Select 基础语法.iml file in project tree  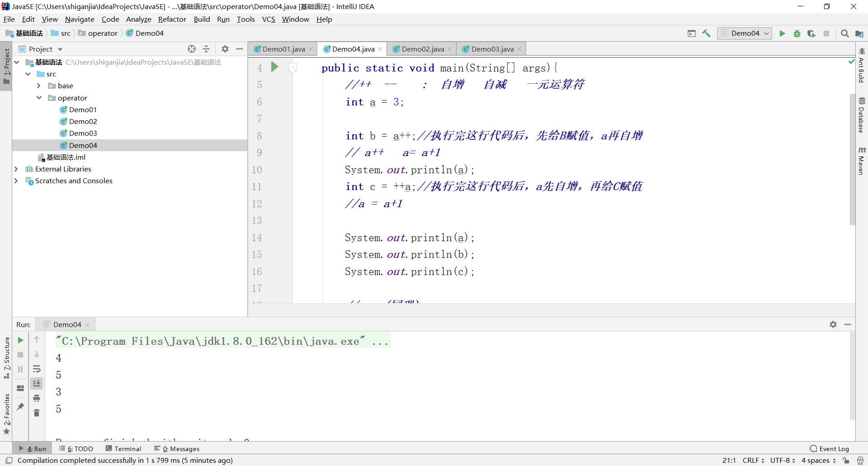[x=66, y=157]
